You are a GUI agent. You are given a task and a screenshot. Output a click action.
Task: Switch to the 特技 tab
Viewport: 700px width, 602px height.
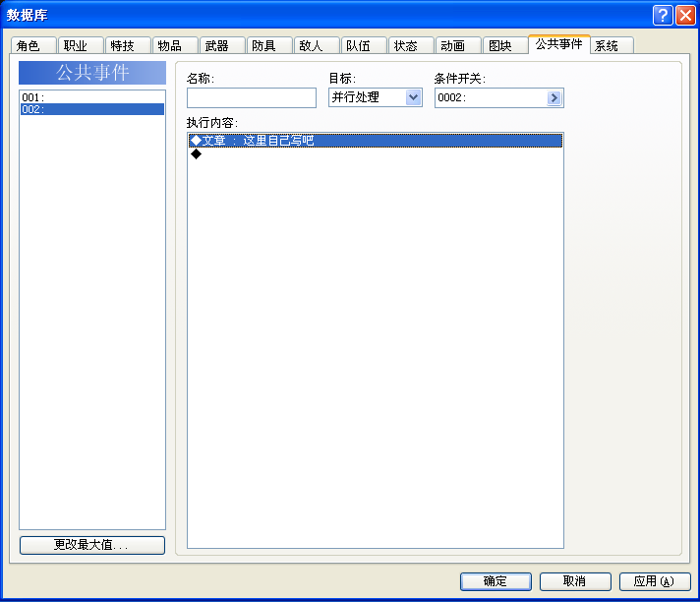(x=128, y=45)
